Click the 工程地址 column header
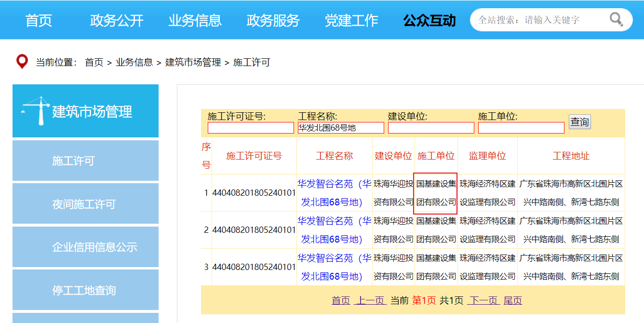This screenshot has width=644, height=323. click(x=571, y=156)
